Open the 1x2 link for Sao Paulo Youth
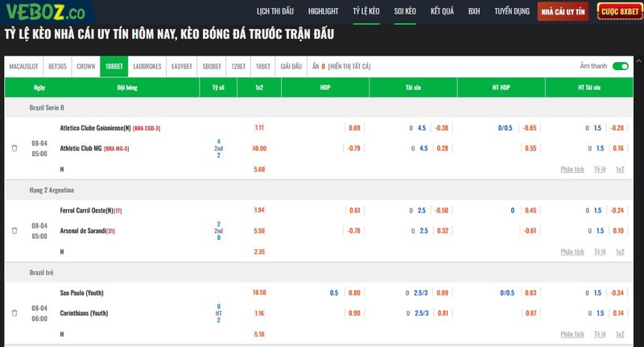 coord(620,333)
